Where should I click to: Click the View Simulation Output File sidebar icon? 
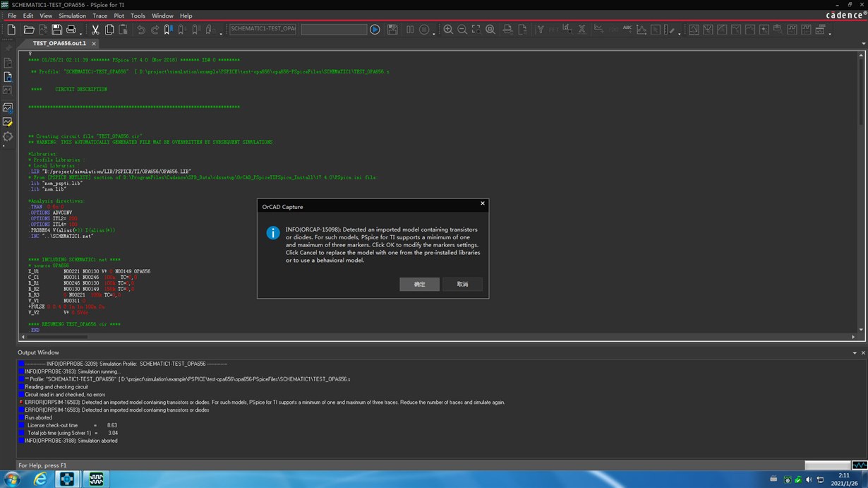[x=8, y=76]
